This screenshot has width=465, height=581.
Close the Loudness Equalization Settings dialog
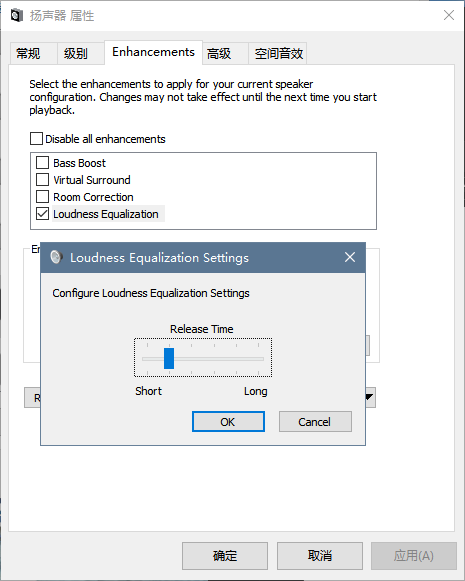click(350, 257)
